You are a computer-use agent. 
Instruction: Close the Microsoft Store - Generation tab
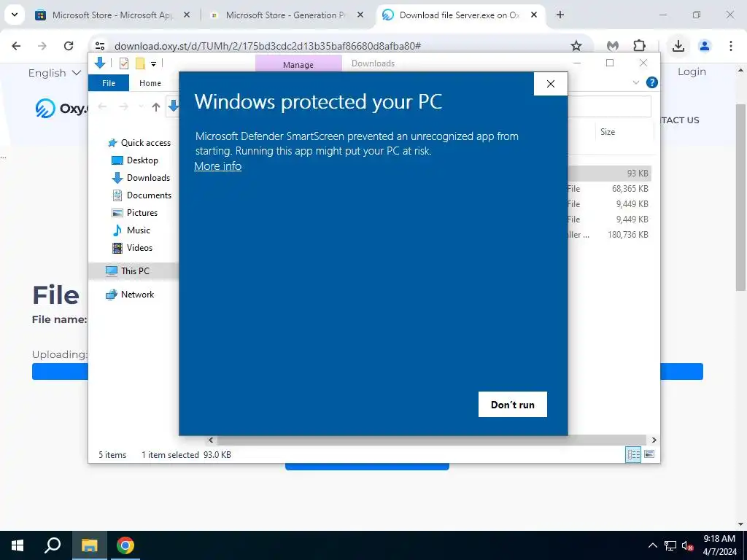tap(360, 15)
